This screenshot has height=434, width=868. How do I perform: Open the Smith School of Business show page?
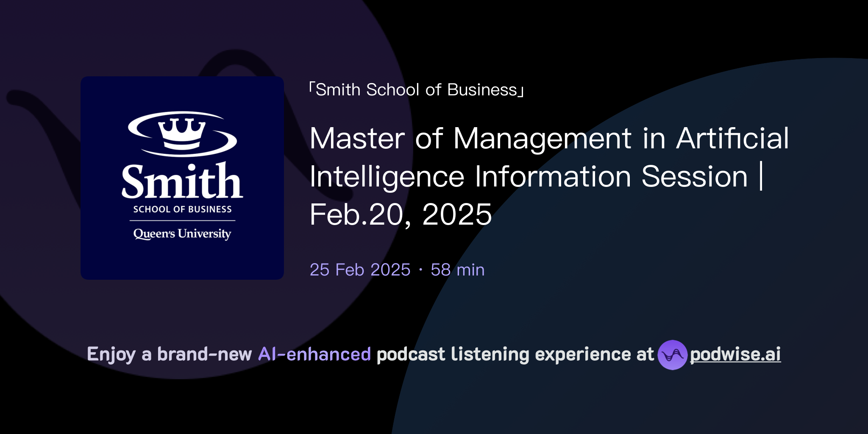click(x=417, y=89)
